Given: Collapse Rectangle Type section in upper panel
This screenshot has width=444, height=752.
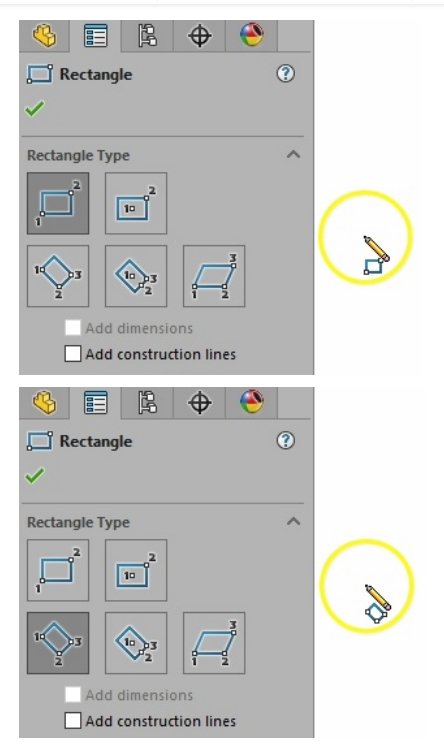Looking at the screenshot, I should tap(293, 154).
